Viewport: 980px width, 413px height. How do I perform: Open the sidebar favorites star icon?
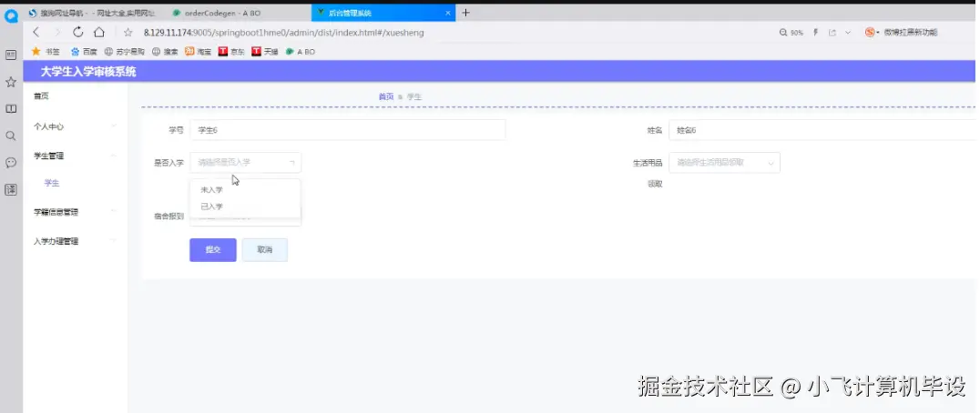click(x=11, y=82)
